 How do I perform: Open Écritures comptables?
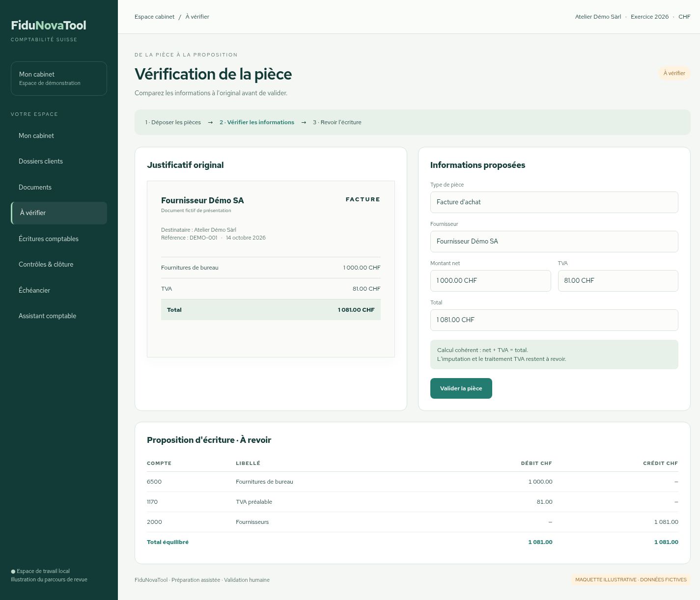pos(59,239)
